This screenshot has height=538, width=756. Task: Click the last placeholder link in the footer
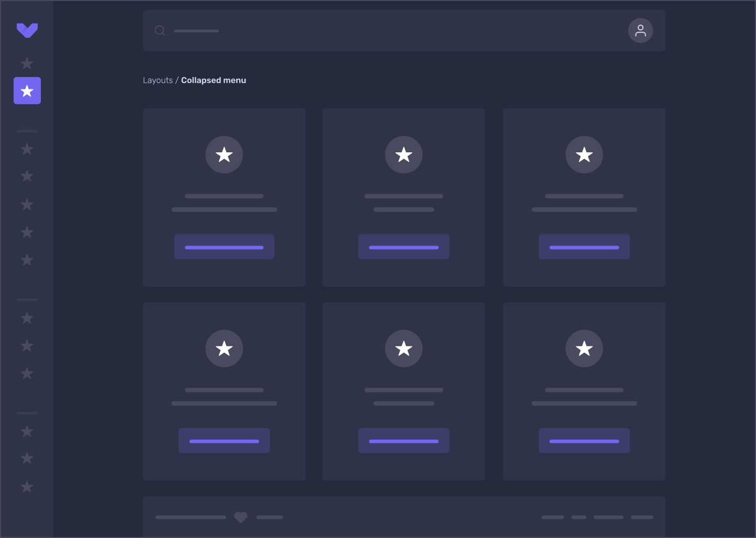tap(642, 517)
